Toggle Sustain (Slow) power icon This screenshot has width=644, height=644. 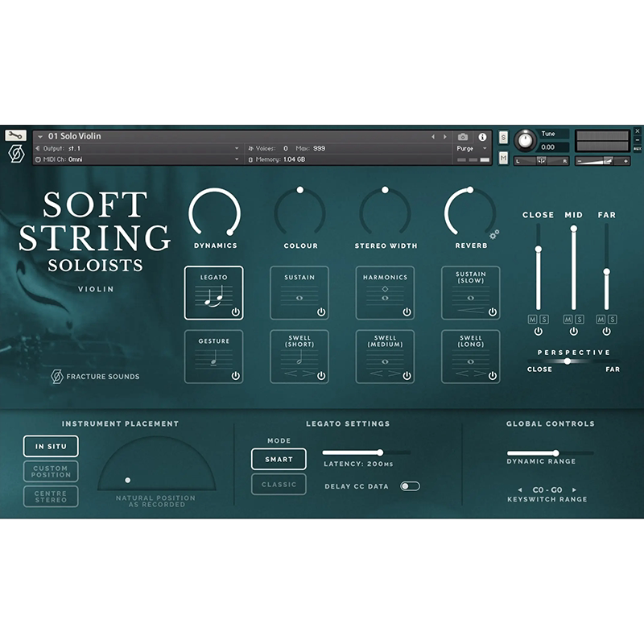click(x=493, y=312)
